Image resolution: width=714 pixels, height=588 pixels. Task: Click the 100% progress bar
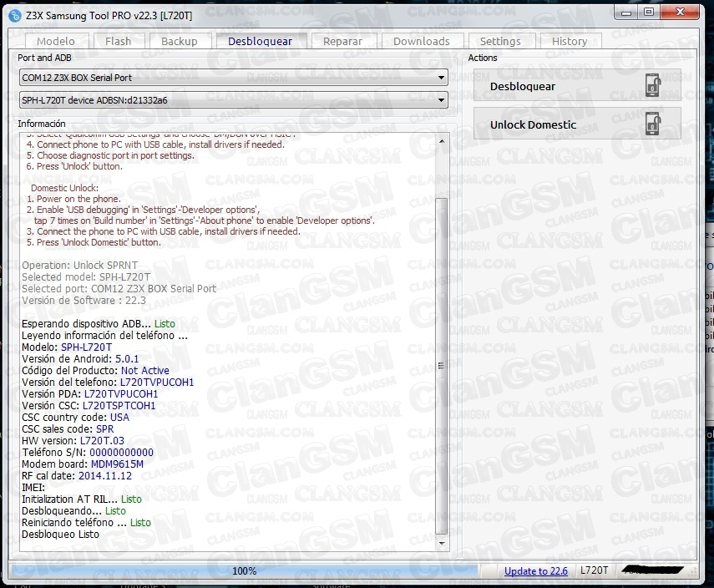click(x=245, y=571)
